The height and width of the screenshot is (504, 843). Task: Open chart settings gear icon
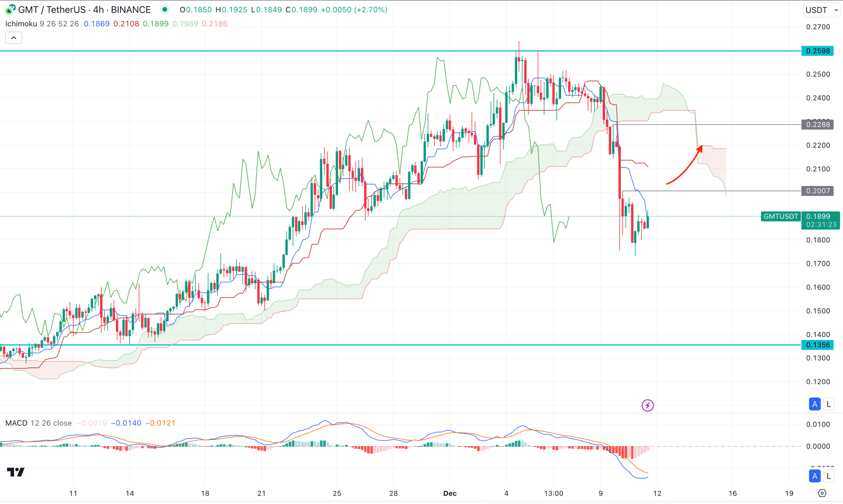tap(822, 493)
